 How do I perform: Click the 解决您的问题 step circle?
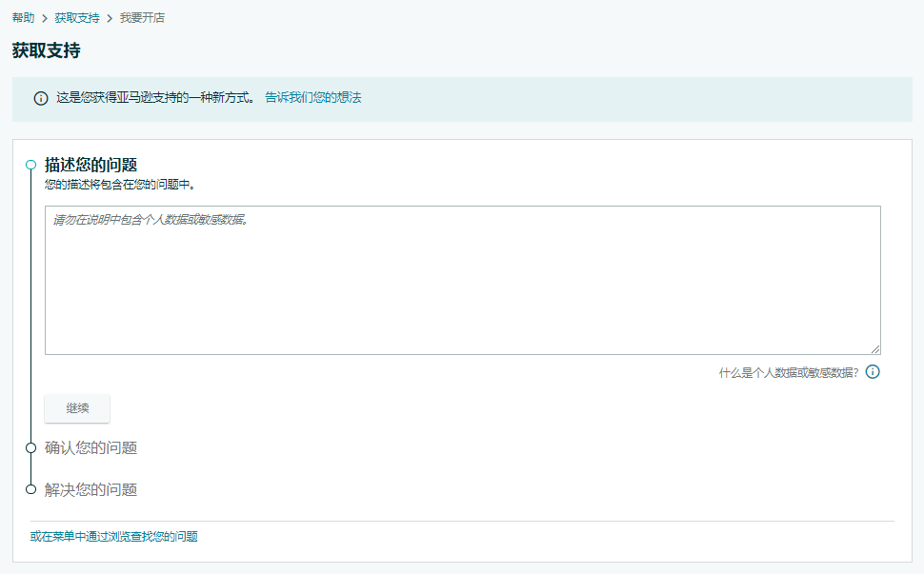[x=30, y=489]
